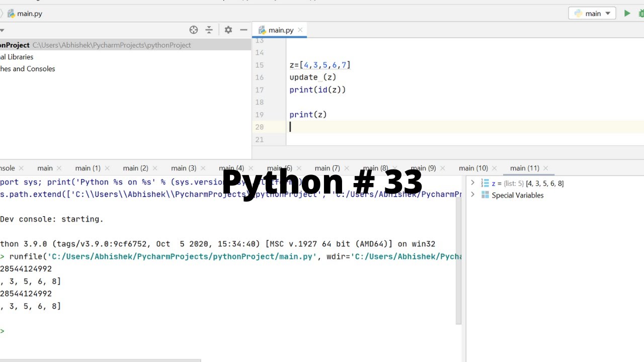Click the print(z) code line
Image resolution: width=644 pixels, height=362 pixels.
tap(308, 115)
